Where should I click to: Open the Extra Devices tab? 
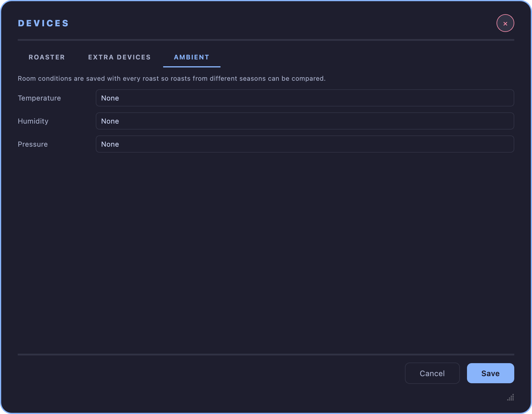(x=119, y=57)
